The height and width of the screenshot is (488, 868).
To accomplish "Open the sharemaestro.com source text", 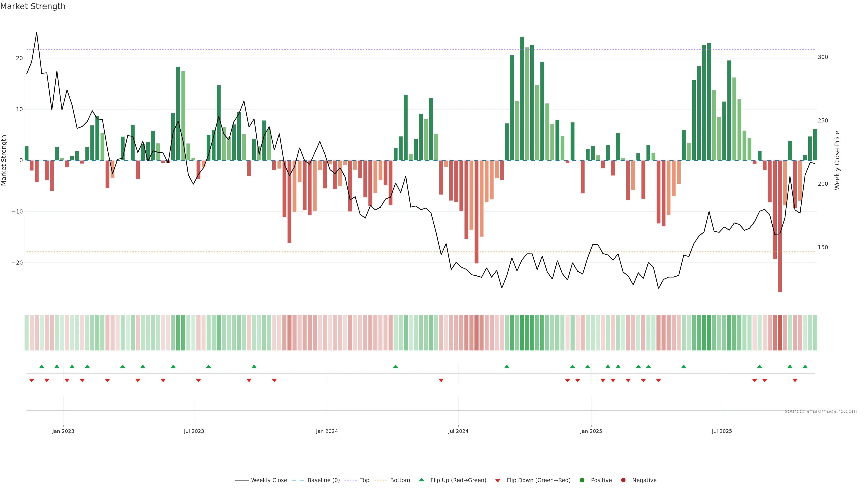I will tap(821, 411).
